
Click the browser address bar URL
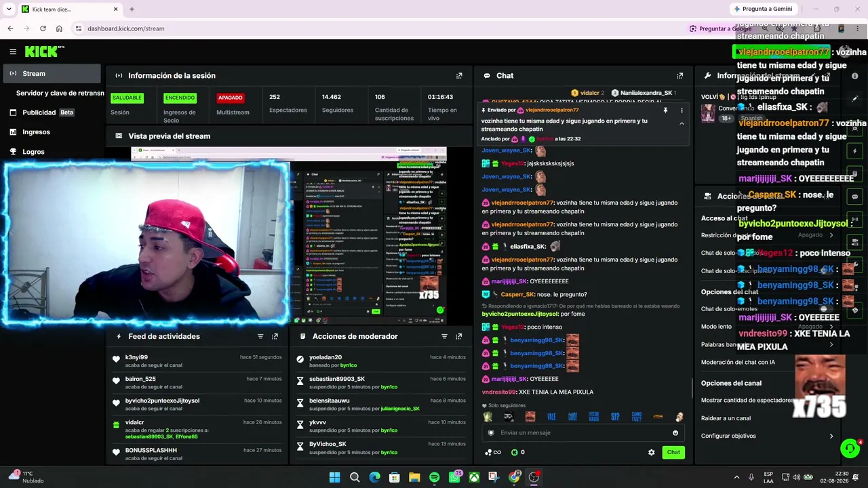pos(126,28)
